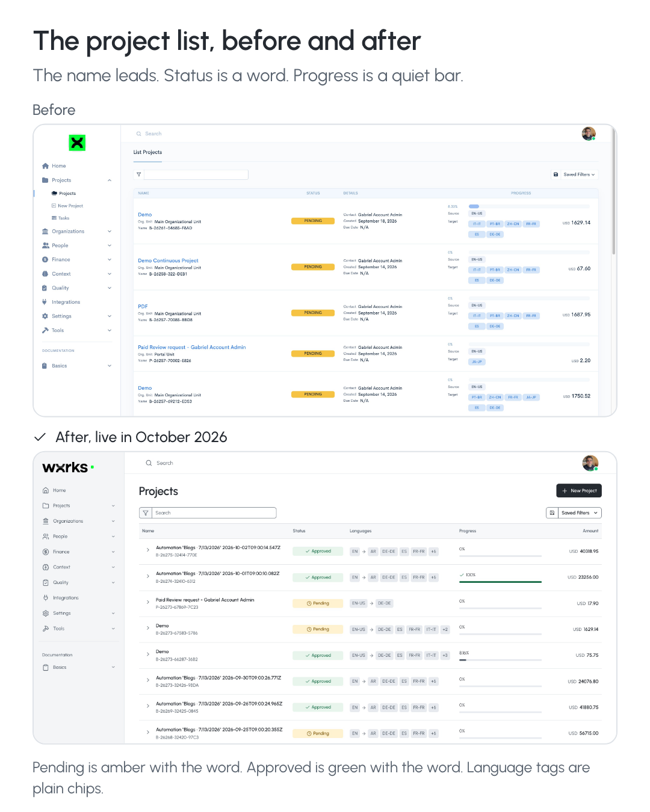Open Saved Filters dropdown in Before screenshot
This screenshot has width=650, height=812.
tap(579, 174)
